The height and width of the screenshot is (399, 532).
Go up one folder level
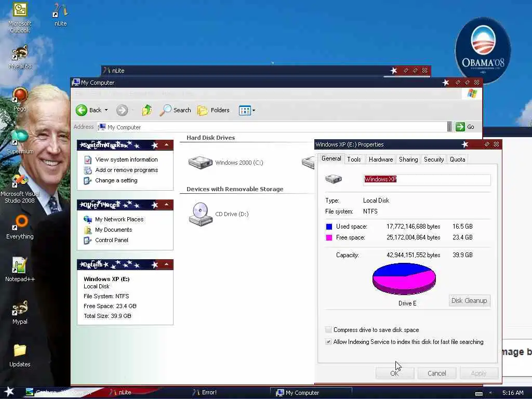[x=147, y=110]
